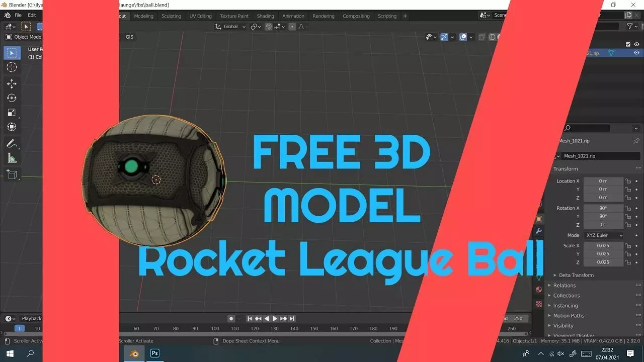Open the XYZ Euler rotation mode dropdown

click(604, 235)
